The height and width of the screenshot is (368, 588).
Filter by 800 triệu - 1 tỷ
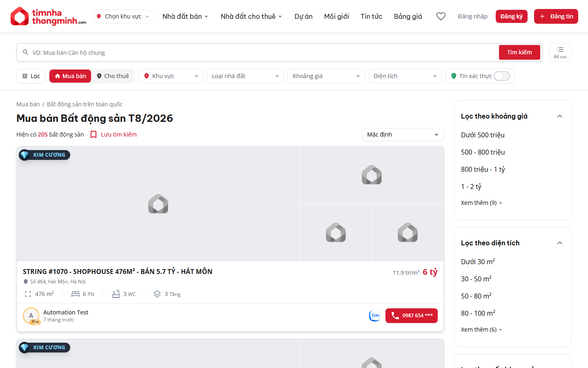(x=483, y=169)
